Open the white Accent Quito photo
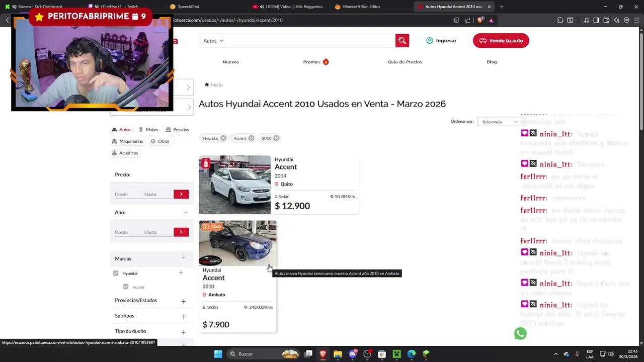The width and height of the screenshot is (644, 362). click(234, 185)
